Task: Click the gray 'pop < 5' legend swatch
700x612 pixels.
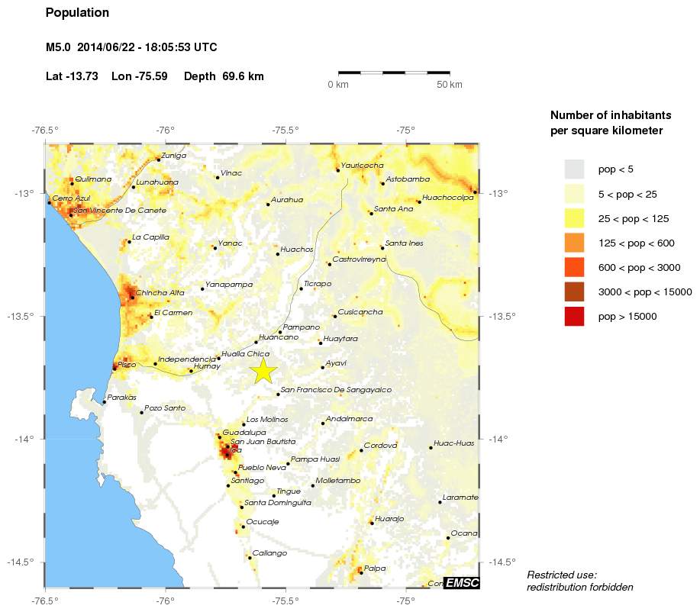Action: click(x=574, y=169)
